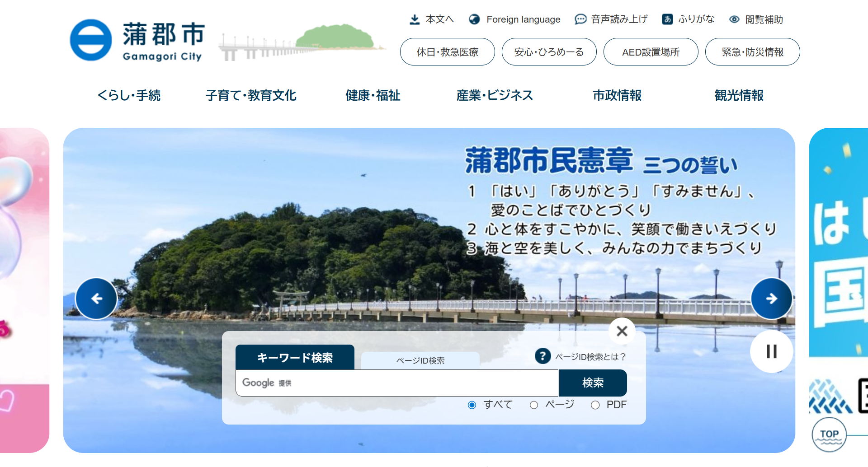Image resolution: width=868 pixels, height=467 pixels.
Task: Open the 観光情報 menu
Action: click(739, 95)
